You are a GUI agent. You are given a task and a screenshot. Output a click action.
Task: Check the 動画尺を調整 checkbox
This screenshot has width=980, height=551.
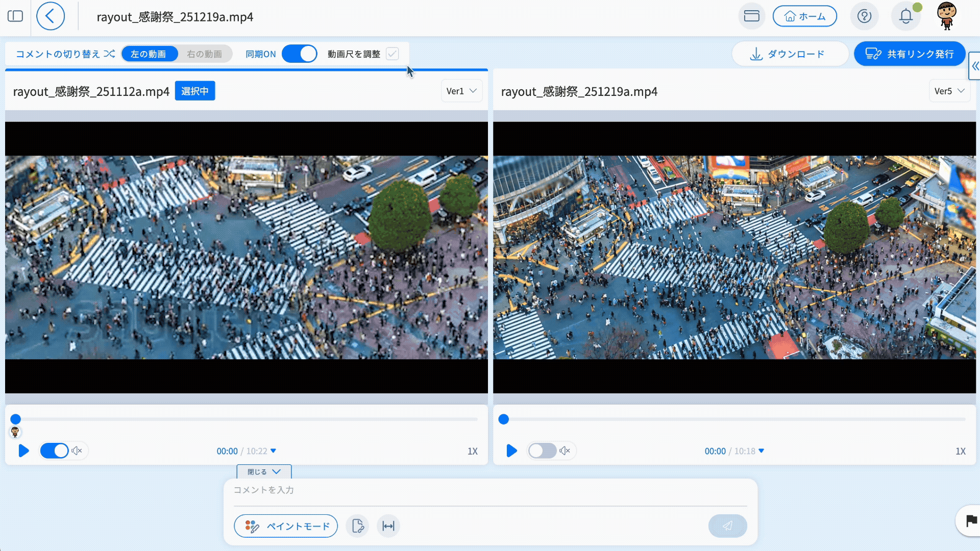point(392,54)
